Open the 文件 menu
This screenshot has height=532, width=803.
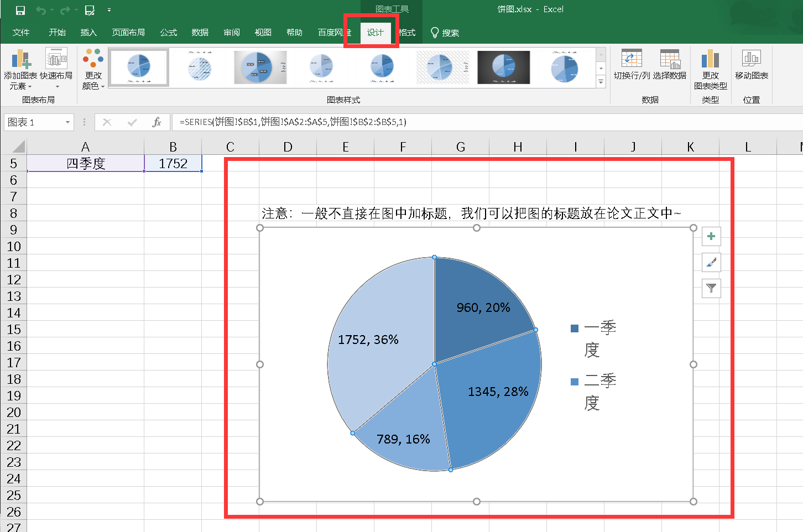click(21, 32)
